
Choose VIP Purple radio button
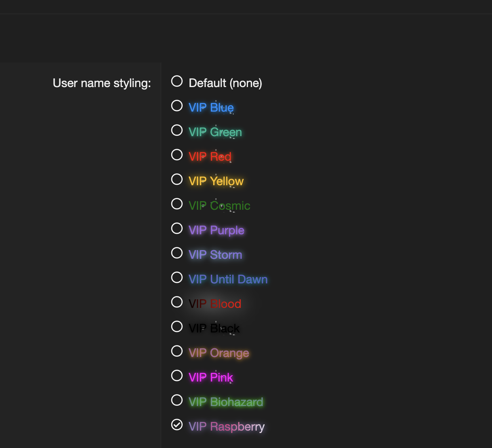(x=177, y=228)
